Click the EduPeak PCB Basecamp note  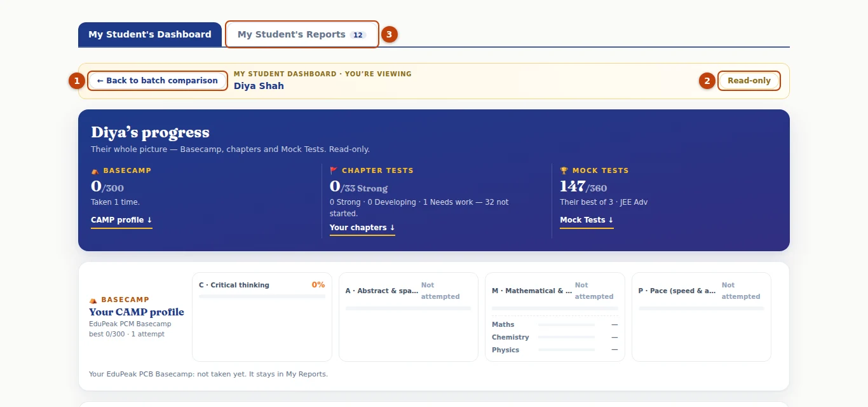point(208,374)
